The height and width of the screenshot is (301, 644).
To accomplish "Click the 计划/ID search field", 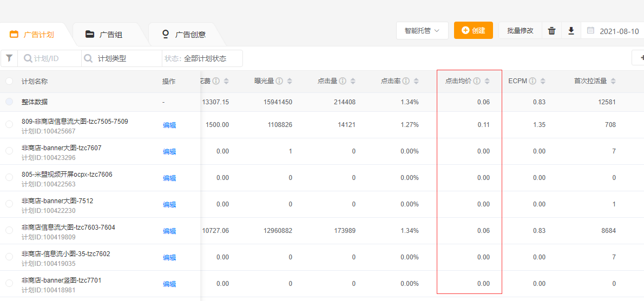I will [50, 58].
